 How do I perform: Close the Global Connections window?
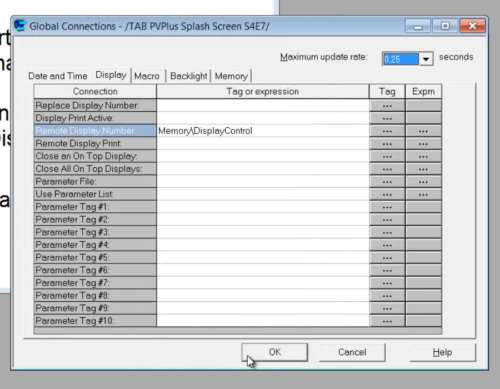(x=472, y=26)
